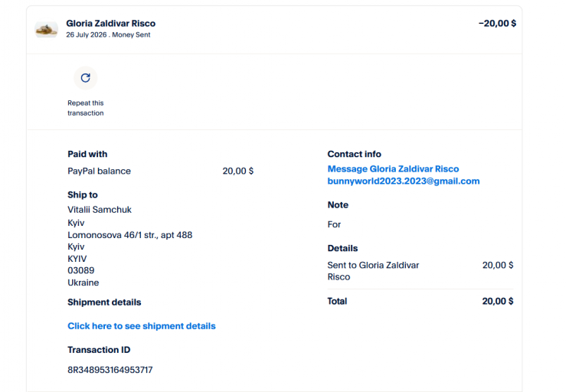Viewport: 566px width, 392px height.
Task: Click the Total 20,00 $ amount
Action: click(x=497, y=301)
